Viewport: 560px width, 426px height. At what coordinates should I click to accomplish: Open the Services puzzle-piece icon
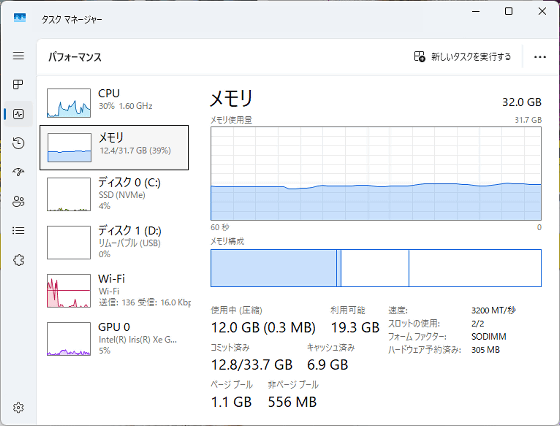pos(18,260)
